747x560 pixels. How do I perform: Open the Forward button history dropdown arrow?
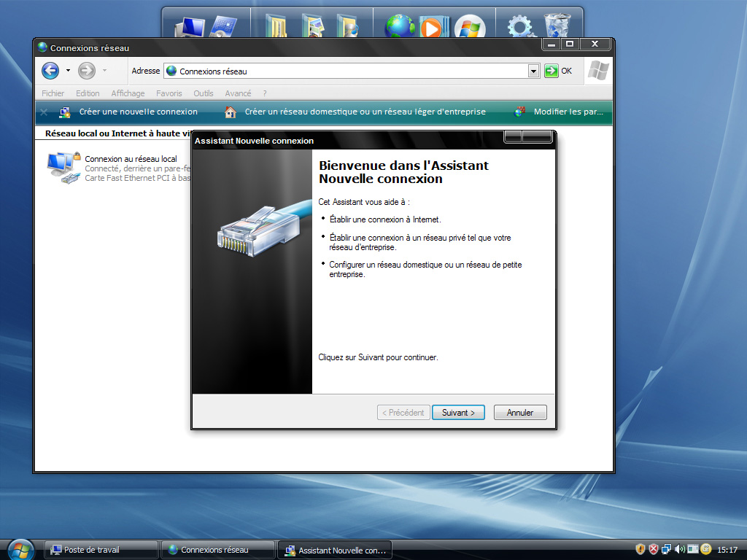tap(104, 71)
